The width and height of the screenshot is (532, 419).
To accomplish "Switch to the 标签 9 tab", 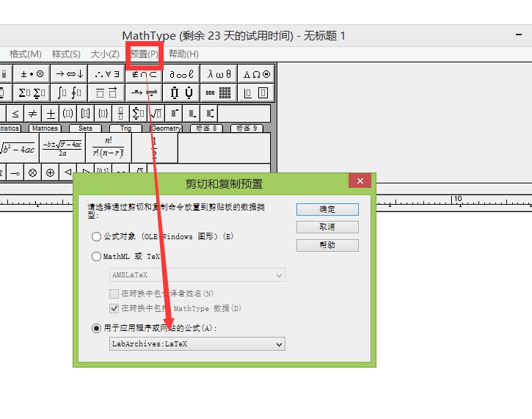I will click(247, 128).
